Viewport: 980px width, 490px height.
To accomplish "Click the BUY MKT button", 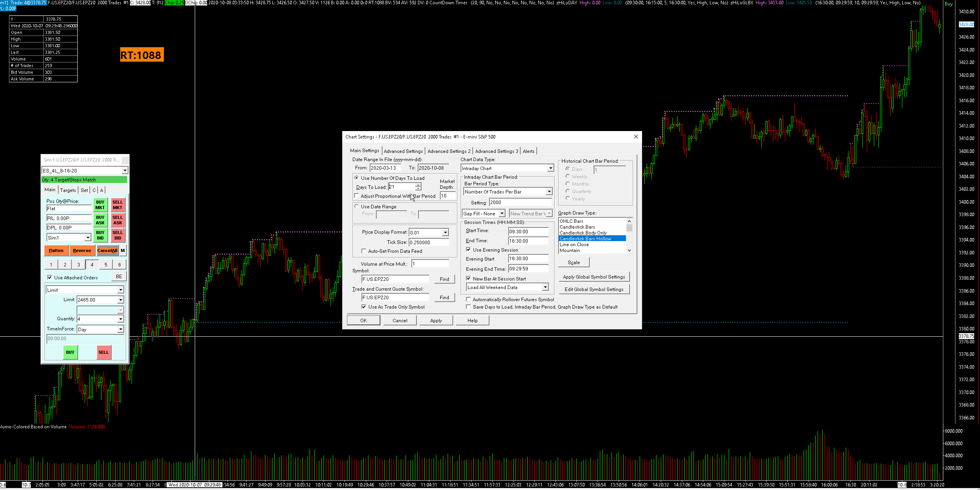I will [100, 205].
